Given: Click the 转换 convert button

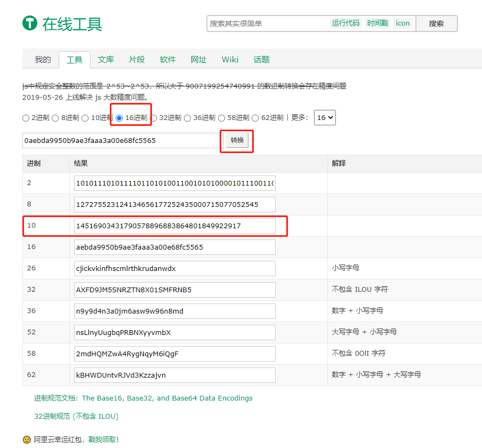Looking at the screenshot, I should coord(237,140).
